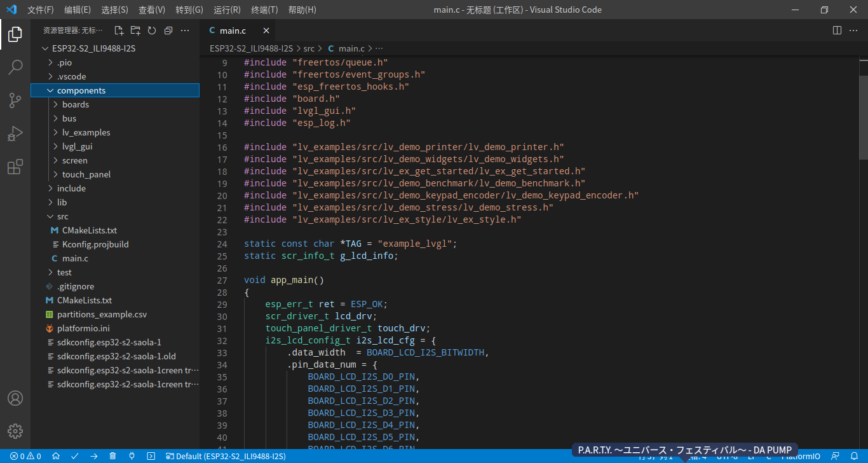The height and width of the screenshot is (463, 868).
Task: Open the Serial Monitor plug icon
Action: click(x=132, y=456)
